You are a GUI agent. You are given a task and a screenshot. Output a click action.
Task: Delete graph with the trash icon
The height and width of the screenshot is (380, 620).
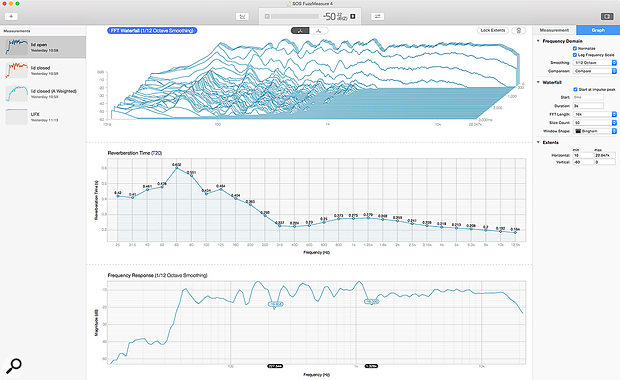(518, 30)
